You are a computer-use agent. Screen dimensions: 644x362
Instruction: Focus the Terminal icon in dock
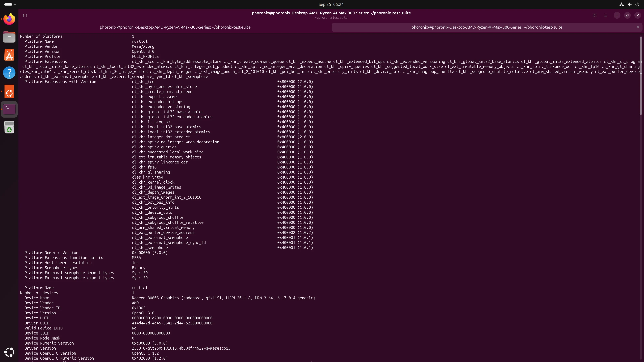tap(9, 109)
